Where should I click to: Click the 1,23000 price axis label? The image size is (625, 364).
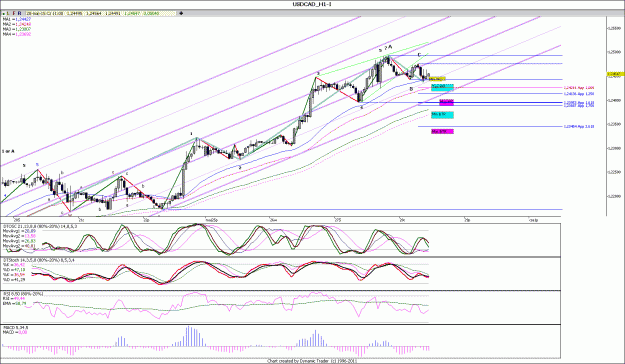(614, 148)
